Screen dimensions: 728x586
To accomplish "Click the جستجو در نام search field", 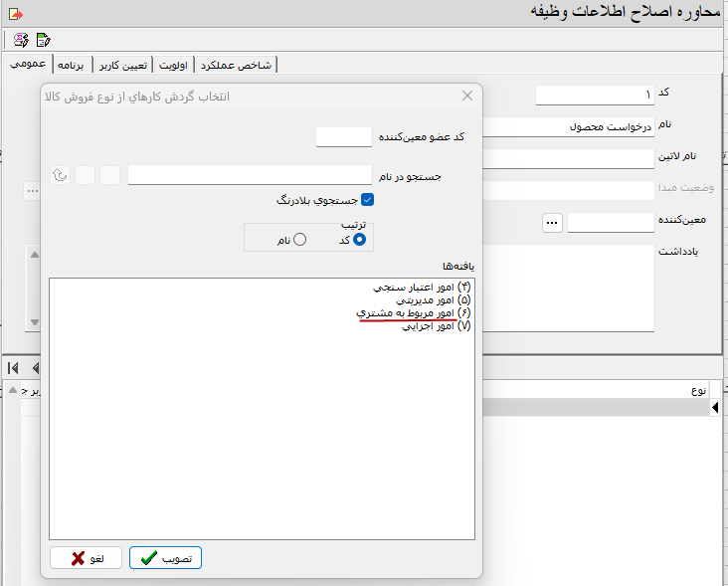I will 250,175.
